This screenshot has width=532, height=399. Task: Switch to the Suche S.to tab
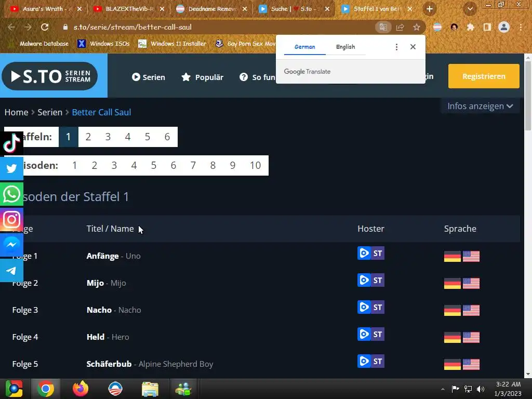pyautogui.click(x=294, y=9)
